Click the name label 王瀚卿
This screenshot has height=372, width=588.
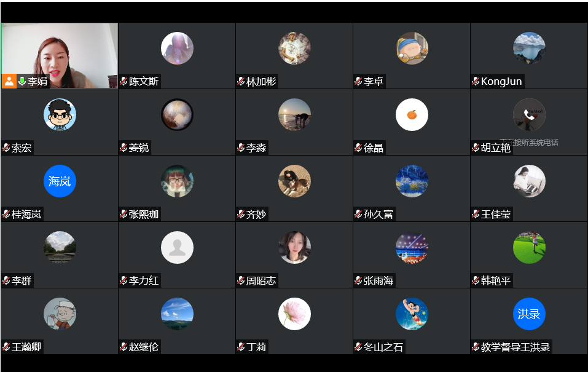(26, 347)
